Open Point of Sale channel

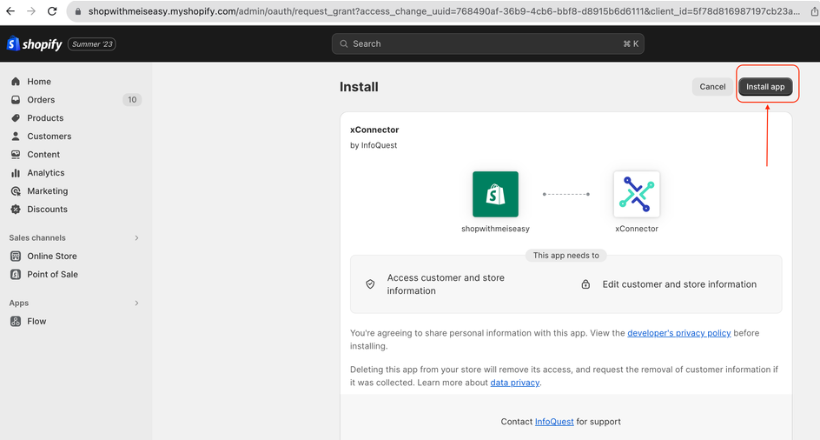coord(52,275)
